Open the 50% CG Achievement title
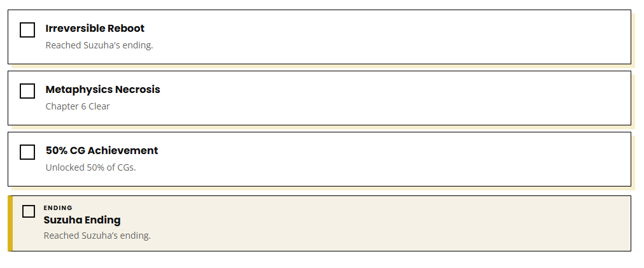Image resolution: width=644 pixels, height=268 pixels. [102, 150]
